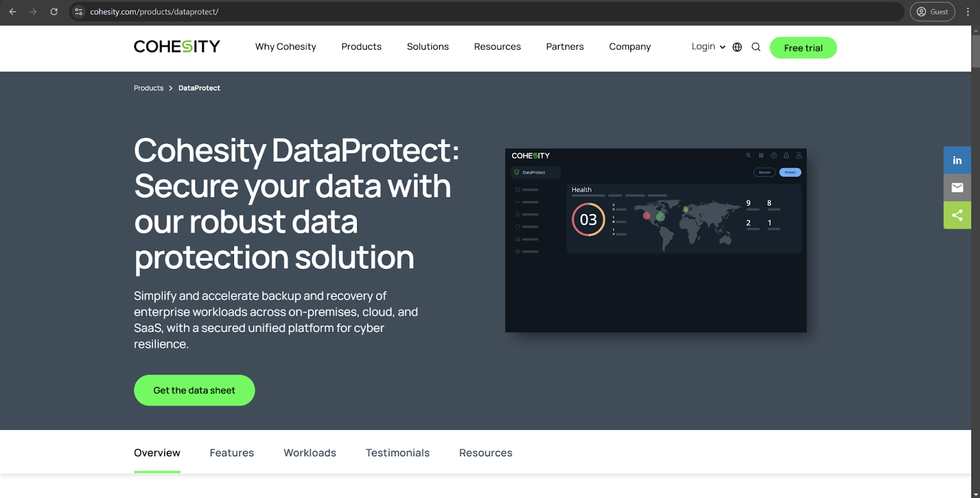Click the LinkedIn share icon
Image resolution: width=980 pixels, height=498 pixels.
957,160
